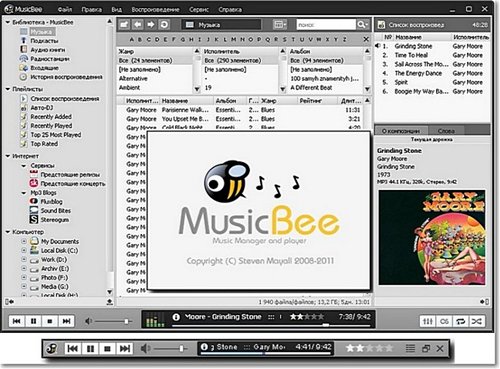
Task: Collapse the Сервисы subtree
Action: (x=24, y=165)
